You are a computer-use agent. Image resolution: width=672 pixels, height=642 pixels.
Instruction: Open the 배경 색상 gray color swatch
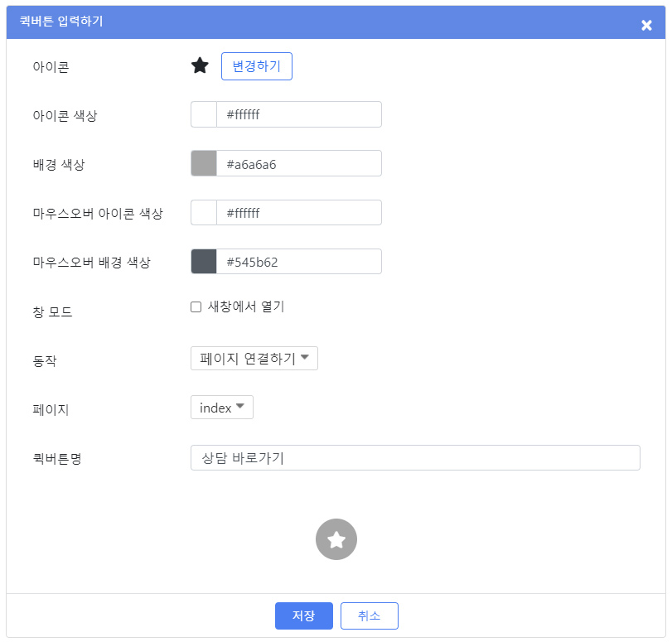point(204,163)
